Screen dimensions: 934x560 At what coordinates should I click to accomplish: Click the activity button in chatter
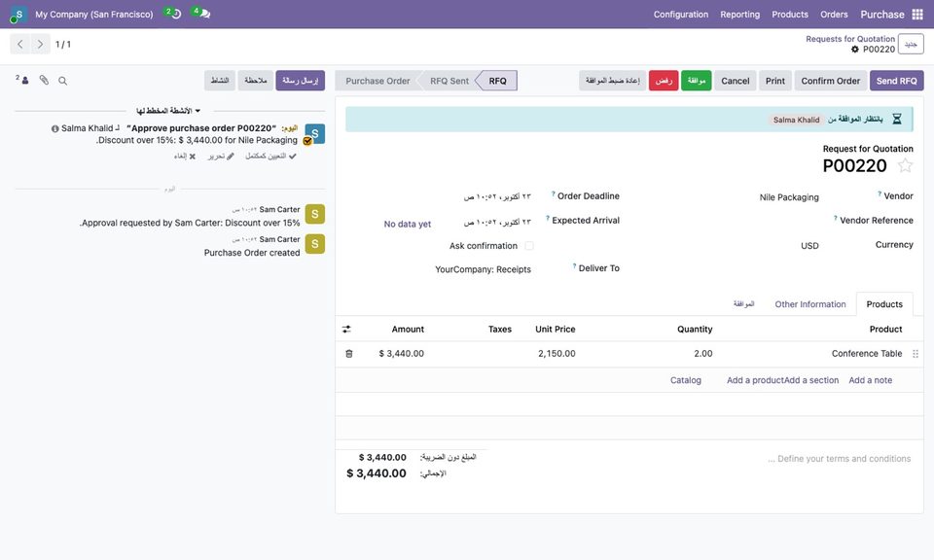(x=220, y=81)
